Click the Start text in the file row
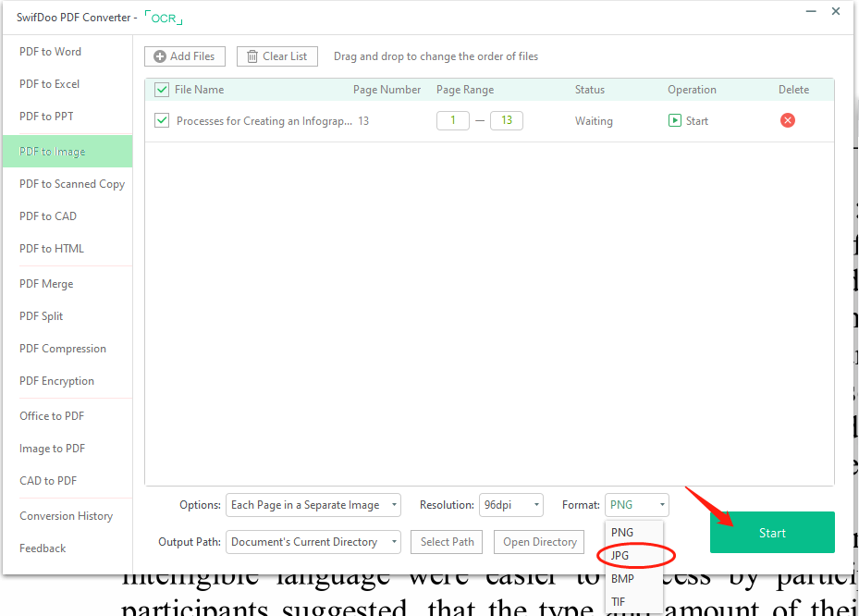 (x=697, y=121)
